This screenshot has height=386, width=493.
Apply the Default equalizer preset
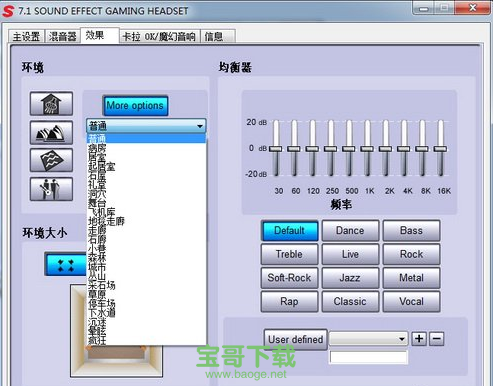point(289,230)
